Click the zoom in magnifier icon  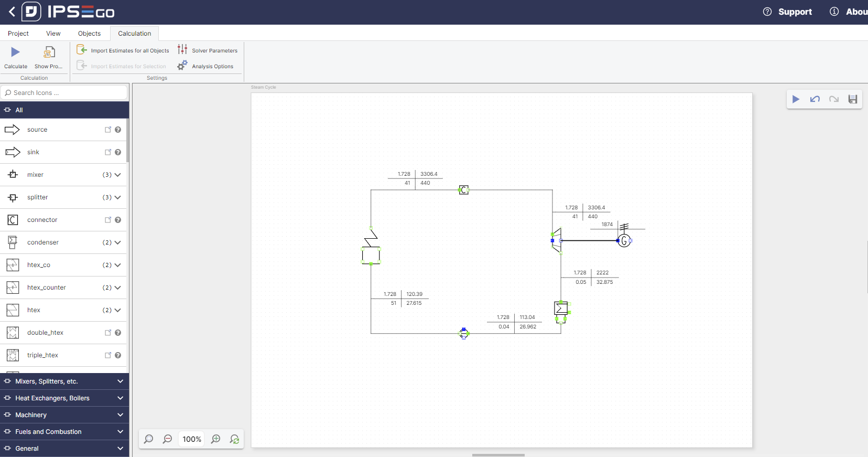point(215,439)
